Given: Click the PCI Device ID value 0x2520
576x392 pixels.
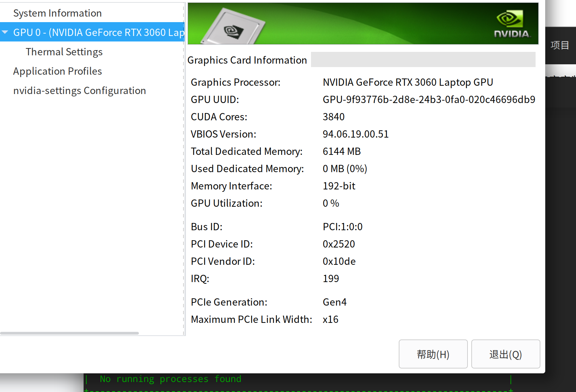Looking at the screenshot, I should pos(339,244).
